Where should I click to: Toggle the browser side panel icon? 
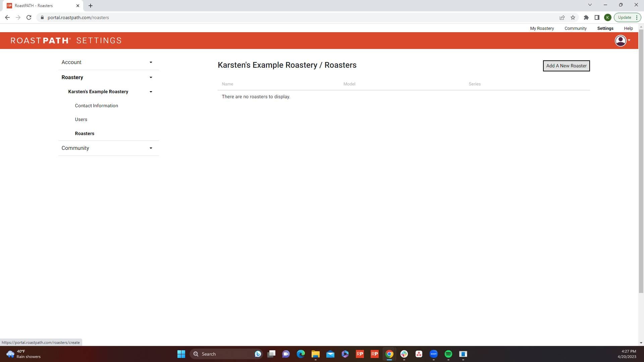[597, 17]
